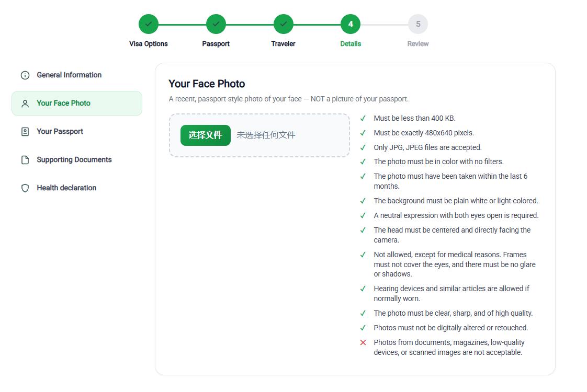Image resolution: width=587 pixels, height=392 pixels.
Task: Click the person icon beside Your Face Photo
Action: (25, 103)
